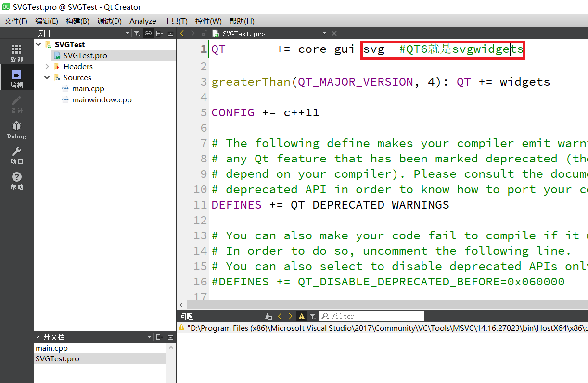Clear the issues list with broom icon
Screen dimensions: 588x383
click(x=268, y=316)
